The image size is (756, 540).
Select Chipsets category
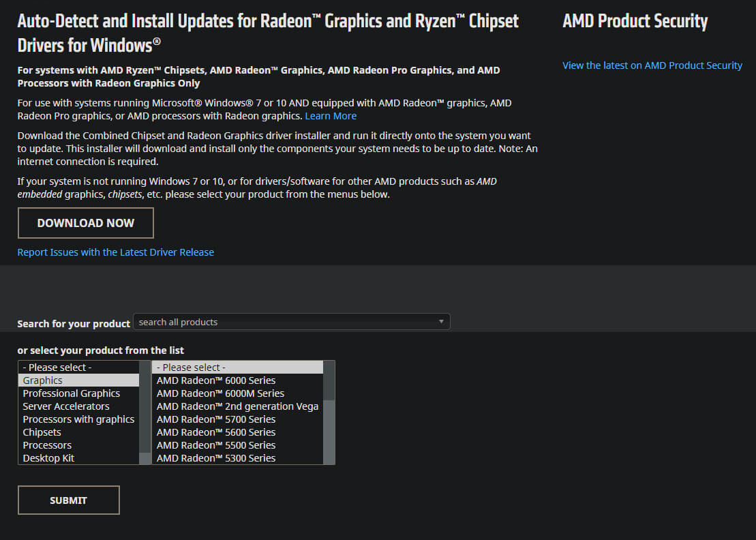(x=78, y=432)
